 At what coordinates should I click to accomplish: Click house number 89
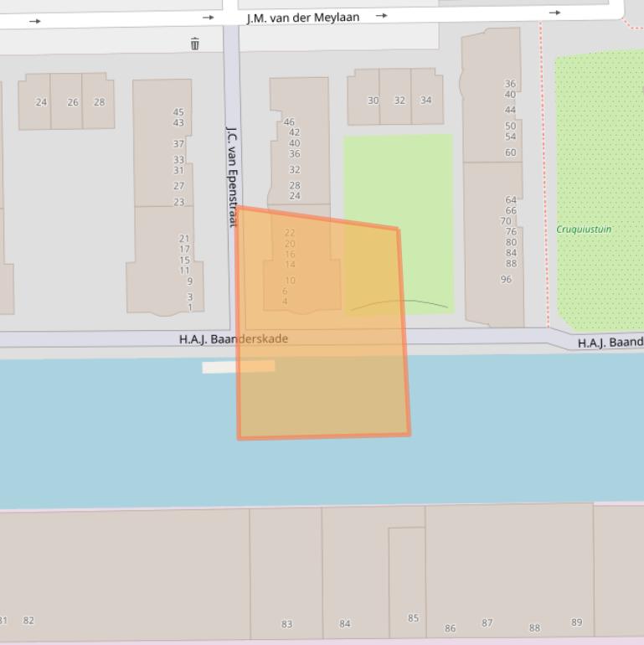pyautogui.click(x=576, y=622)
